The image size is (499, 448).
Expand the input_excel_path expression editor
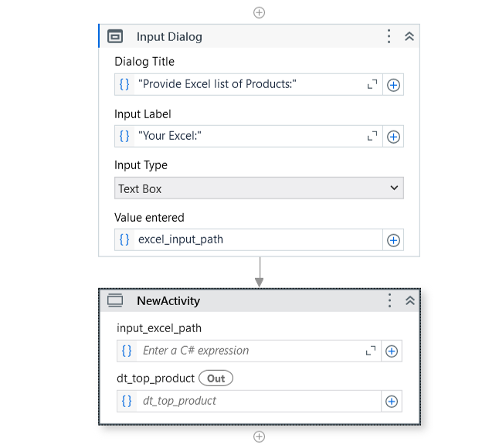[371, 351]
